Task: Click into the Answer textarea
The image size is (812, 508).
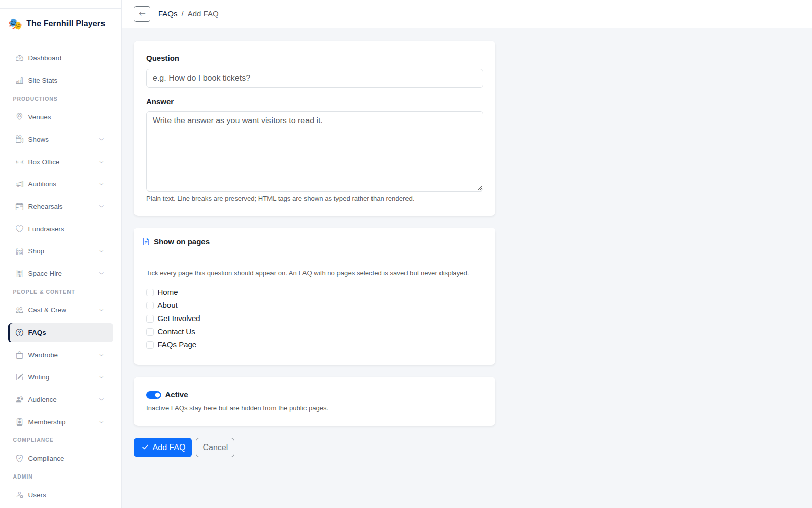Action: point(315,151)
